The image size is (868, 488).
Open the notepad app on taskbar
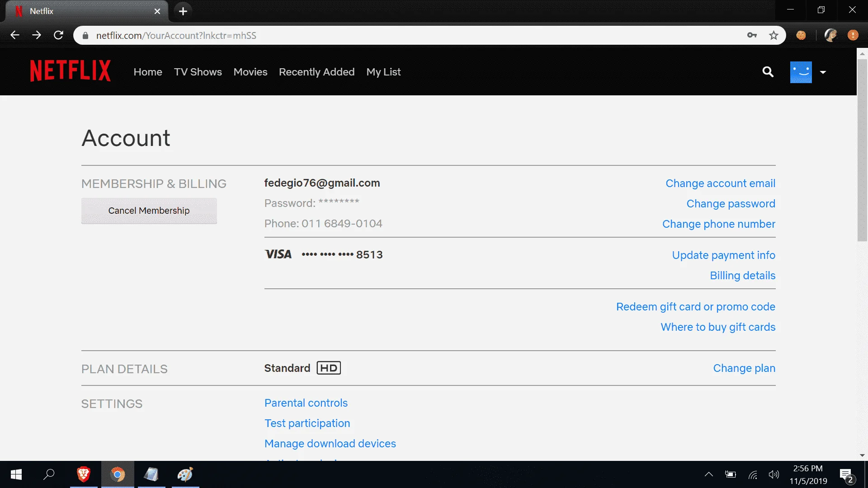(x=151, y=474)
